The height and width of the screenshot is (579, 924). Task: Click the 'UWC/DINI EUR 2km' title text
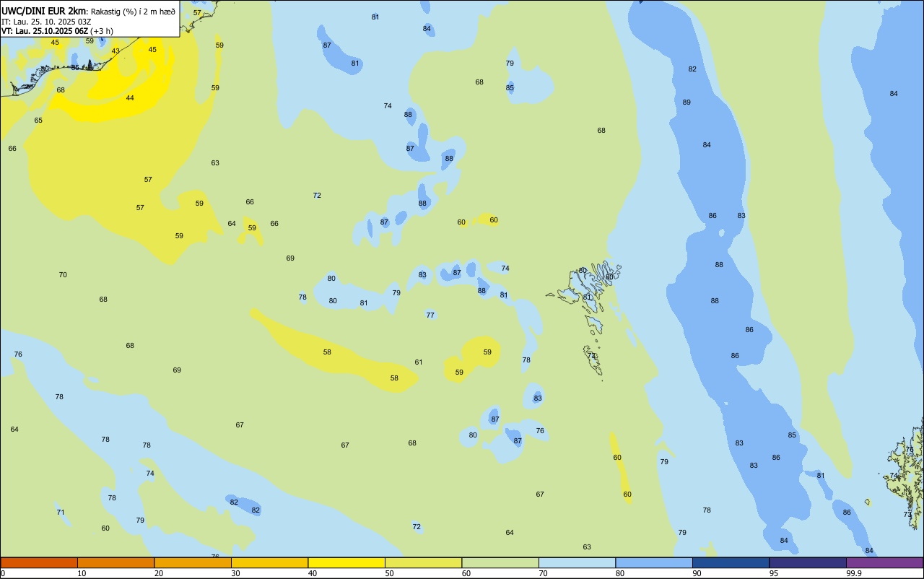[43, 11]
